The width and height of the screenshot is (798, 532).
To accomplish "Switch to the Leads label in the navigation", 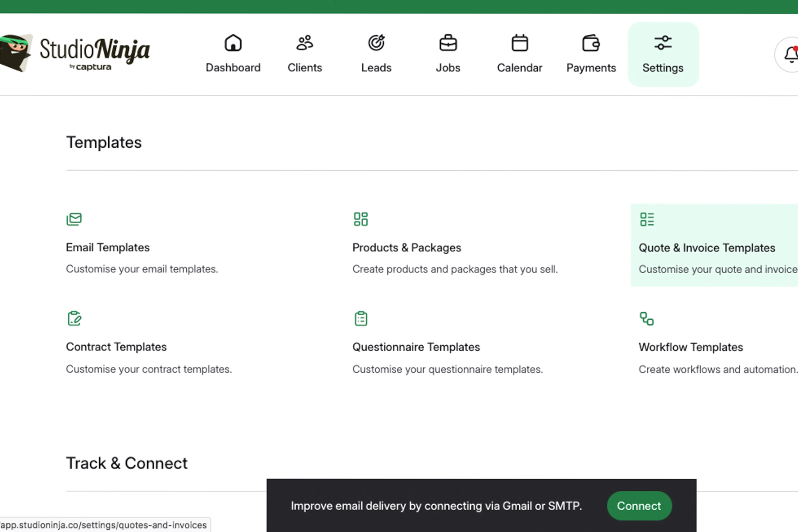I will tap(376, 68).
